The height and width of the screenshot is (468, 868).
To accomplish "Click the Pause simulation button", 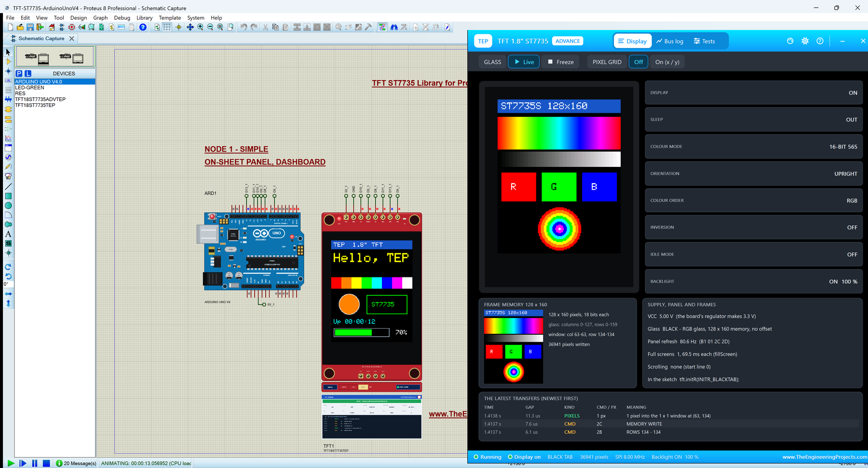I will (35, 463).
